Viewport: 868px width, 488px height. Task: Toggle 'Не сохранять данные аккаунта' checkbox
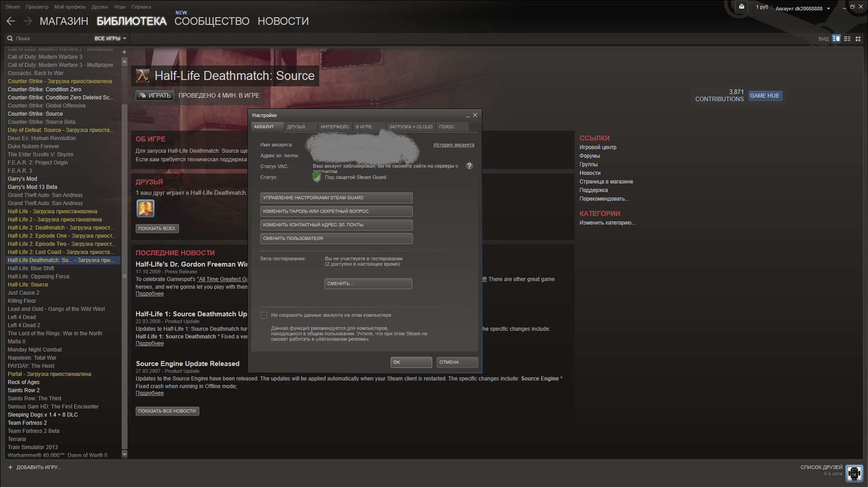tap(264, 315)
